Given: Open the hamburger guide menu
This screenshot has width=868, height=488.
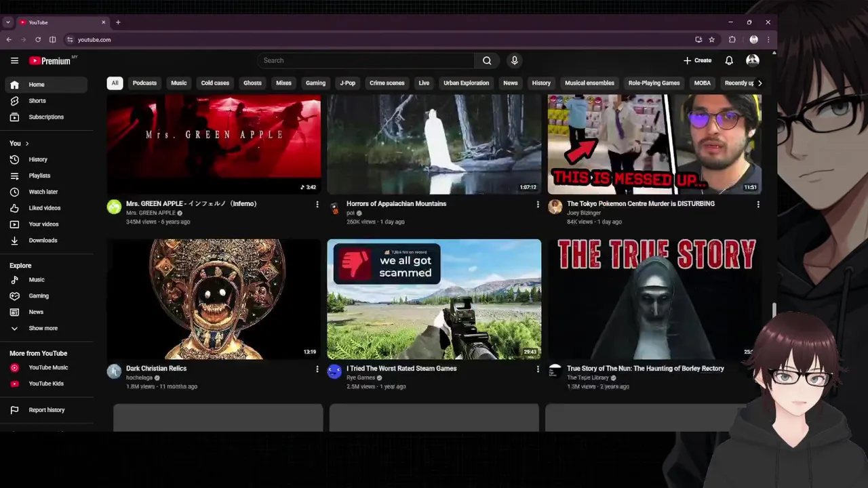Looking at the screenshot, I should point(14,60).
